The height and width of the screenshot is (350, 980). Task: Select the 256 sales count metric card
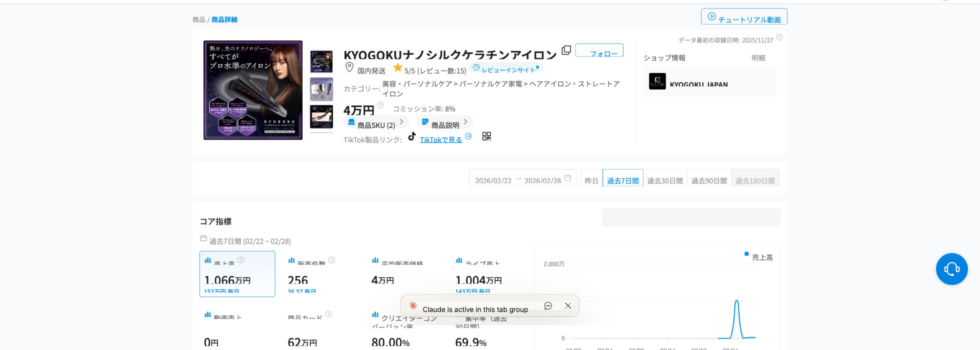point(321,274)
